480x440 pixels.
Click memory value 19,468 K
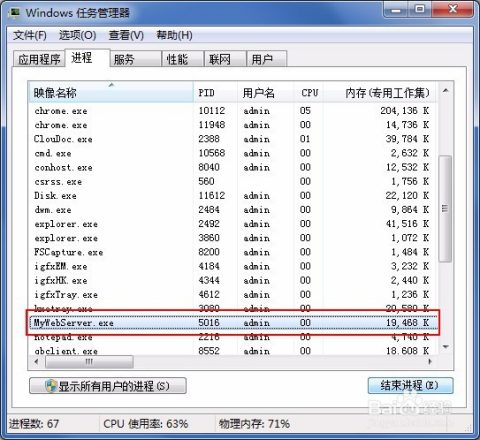(x=407, y=323)
